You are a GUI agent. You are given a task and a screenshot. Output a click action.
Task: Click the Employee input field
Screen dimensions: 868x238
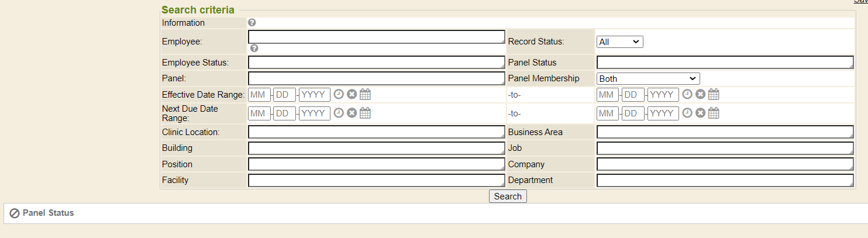click(x=376, y=37)
